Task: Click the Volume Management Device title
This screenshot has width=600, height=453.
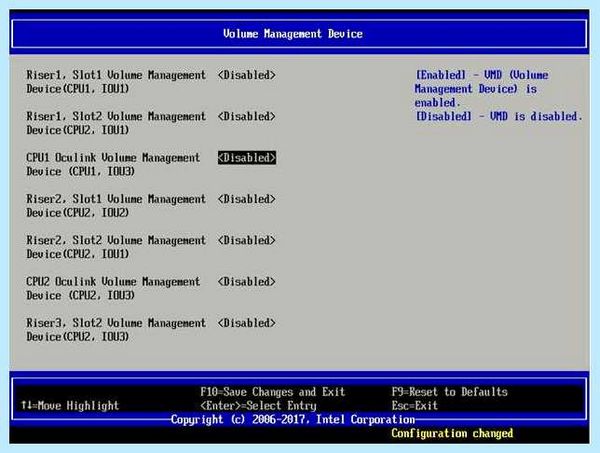Action: pos(293,34)
